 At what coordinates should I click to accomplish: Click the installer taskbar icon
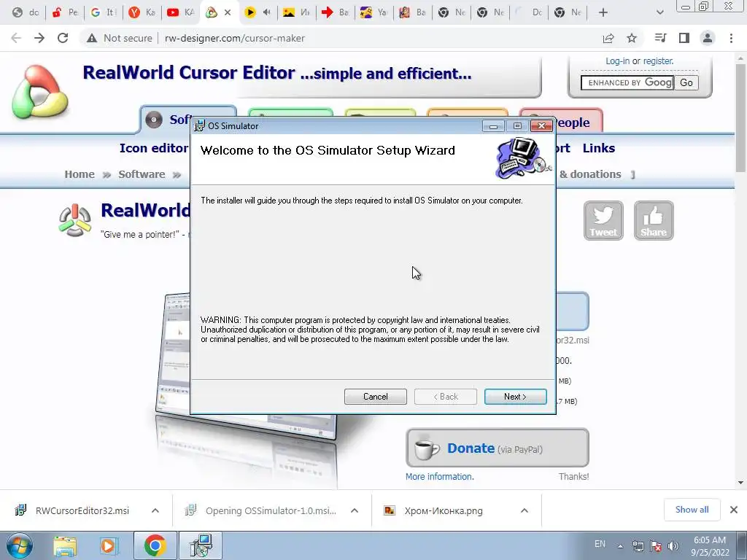(x=201, y=545)
